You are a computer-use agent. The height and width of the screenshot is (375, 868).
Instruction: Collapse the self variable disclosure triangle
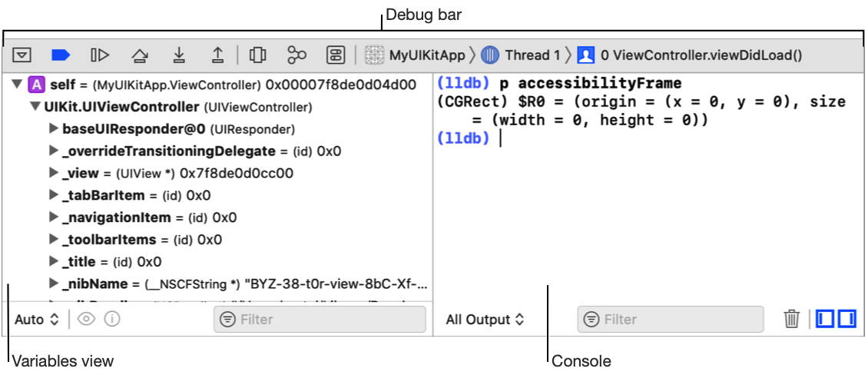pyautogui.click(x=17, y=85)
